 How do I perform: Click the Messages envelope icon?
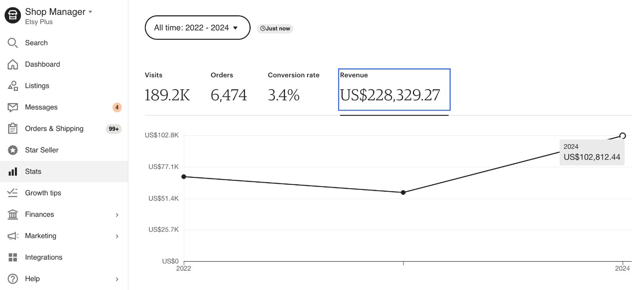tap(13, 107)
